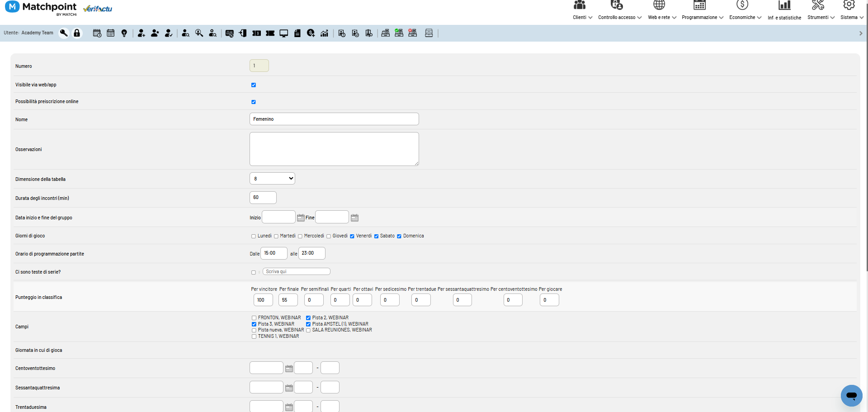Click the padlock lock icon in toolbar
Image resolution: width=868 pixels, height=412 pixels.
(77, 33)
